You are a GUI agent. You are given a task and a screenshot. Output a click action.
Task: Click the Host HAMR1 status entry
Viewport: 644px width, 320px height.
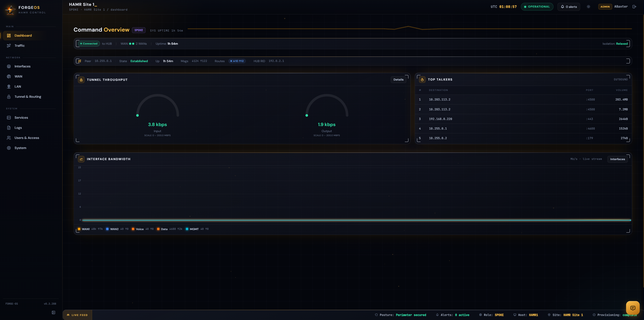(526, 315)
